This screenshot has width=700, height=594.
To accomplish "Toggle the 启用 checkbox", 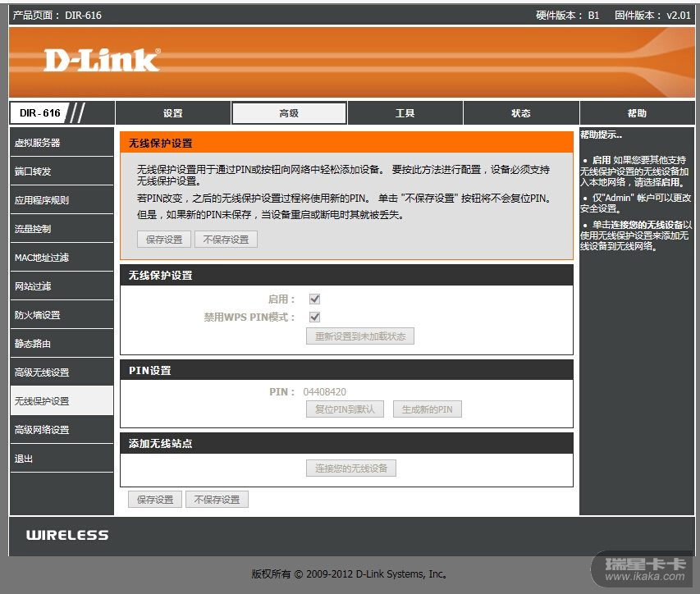I will (315, 299).
